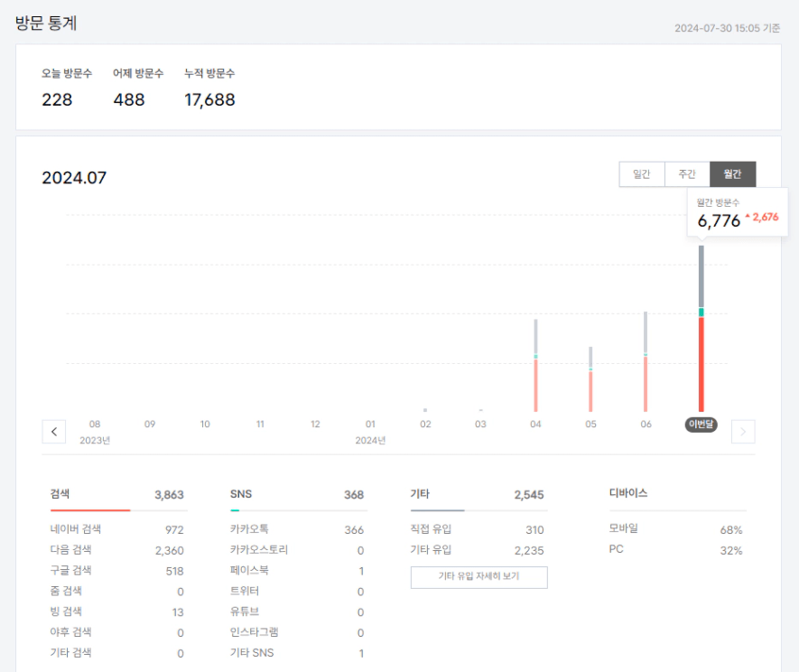Image resolution: width=799 pixels, height=672 pixels.
Task: Select the 검색 category header
Action: [x=60, y=494]
